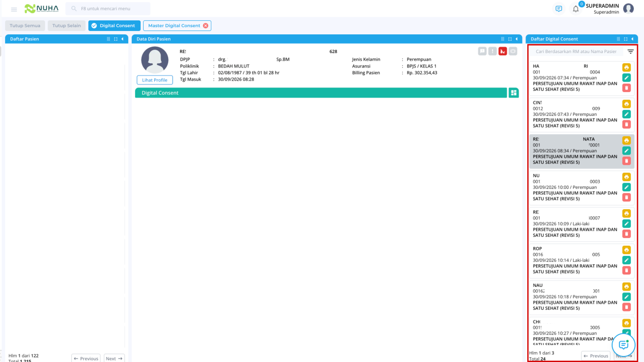This screenshot has width=644, height=362.
Task: Switch to the Master Digital Consent tab
Action: coord(174,26)
